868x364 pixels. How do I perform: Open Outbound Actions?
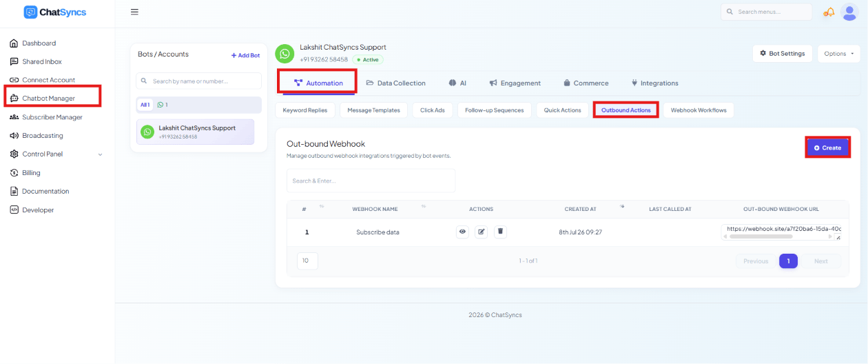626,110
